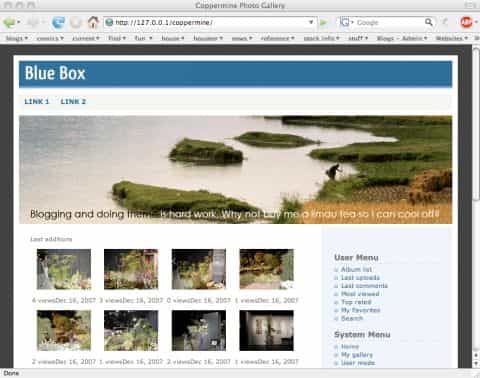Screen dimensions: 480x378
Task: Open Last uploads in the User Menu
Action: [x=360, y=278]
